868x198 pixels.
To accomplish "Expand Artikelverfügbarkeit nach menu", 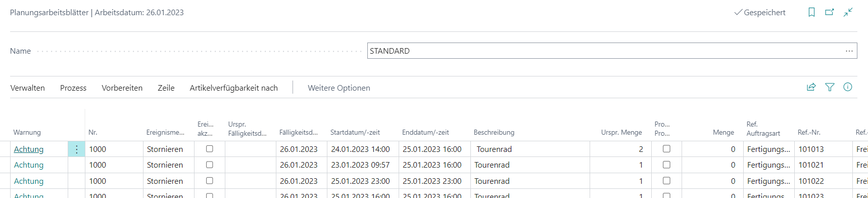I will coord(234,88).
